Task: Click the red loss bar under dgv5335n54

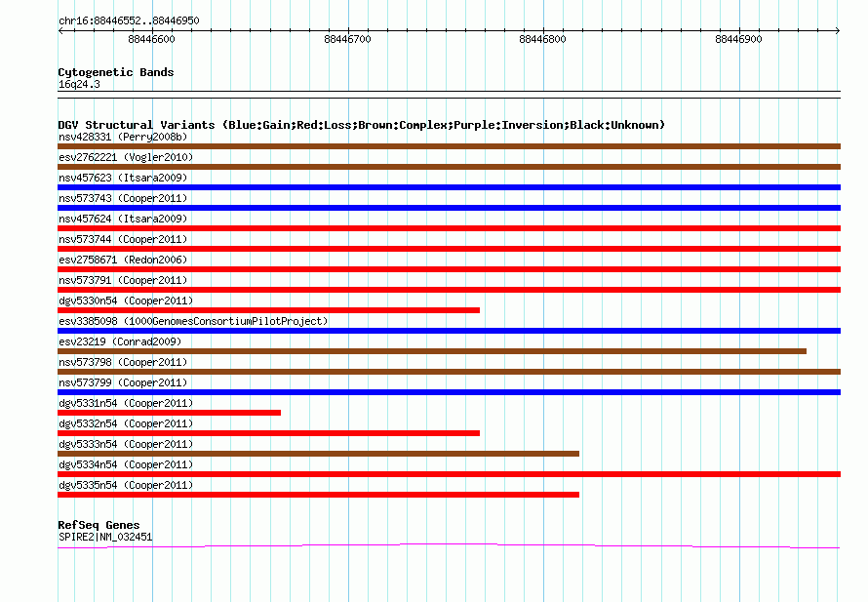Action: (318, 495)
